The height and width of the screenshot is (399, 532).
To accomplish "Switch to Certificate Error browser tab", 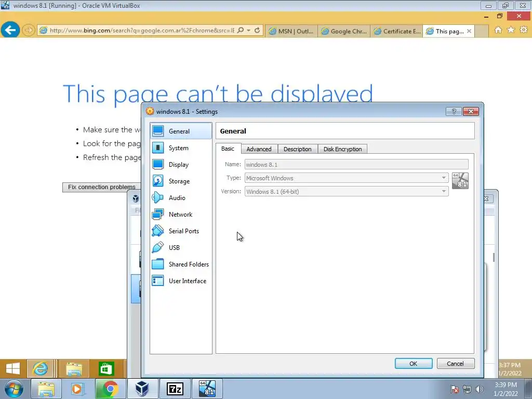I will click(396, 31).
